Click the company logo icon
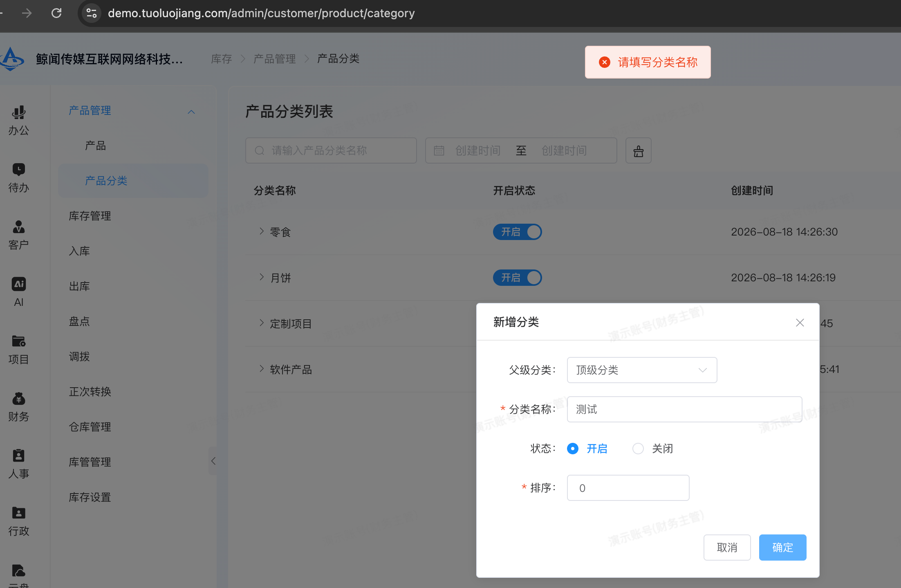Screen dimensions: 901x588 [x=12, y=59]
